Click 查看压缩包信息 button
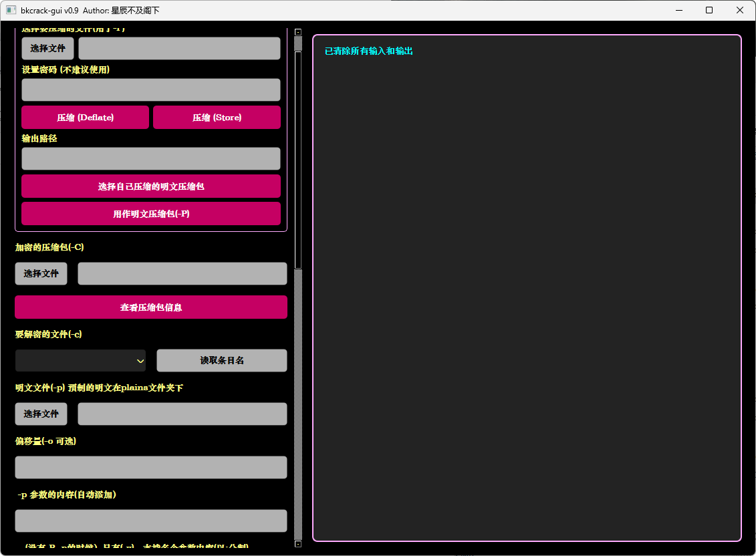This screenshot has width=756, height=556. pos(151,307)
